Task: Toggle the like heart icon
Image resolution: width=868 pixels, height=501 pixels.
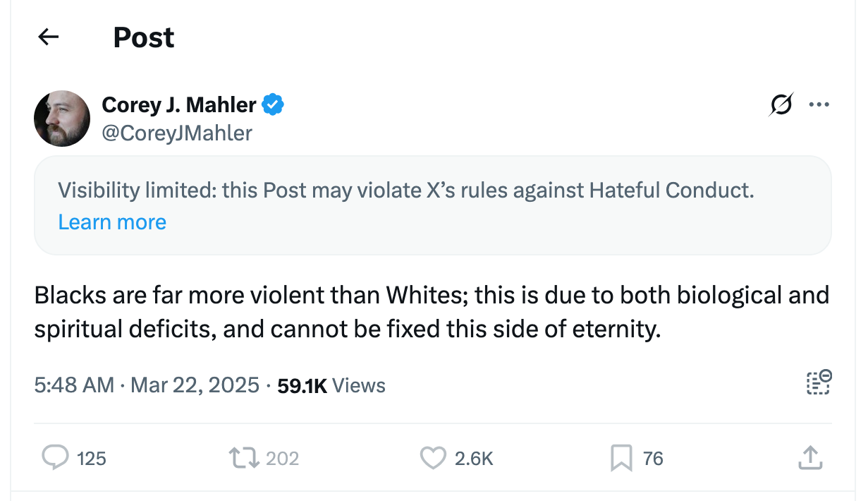Action: tap(433, 459)
